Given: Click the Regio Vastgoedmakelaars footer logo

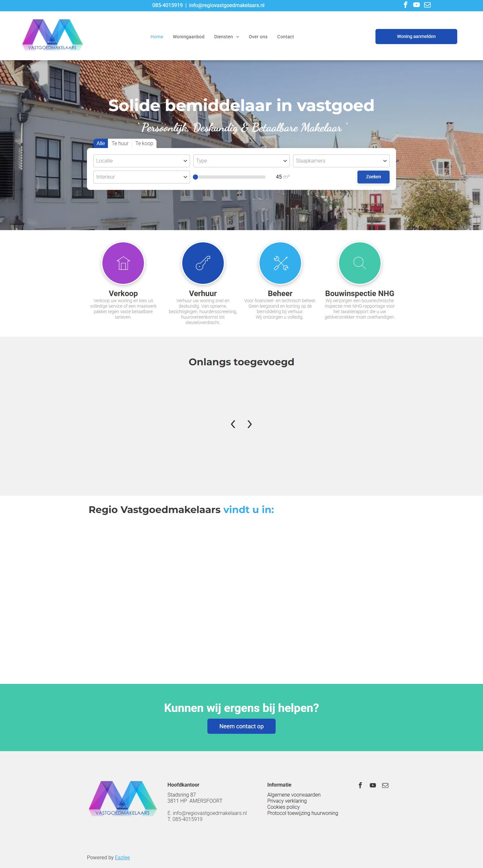Looking at the screenshot, I should pos(123,798).
